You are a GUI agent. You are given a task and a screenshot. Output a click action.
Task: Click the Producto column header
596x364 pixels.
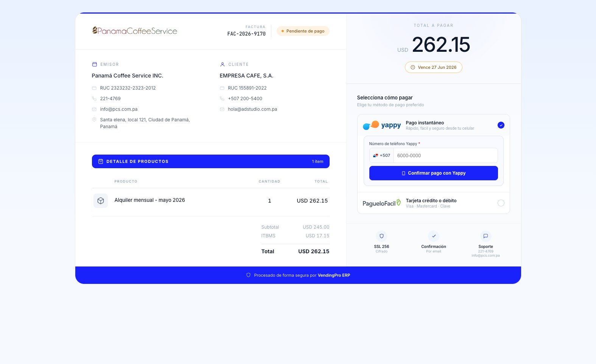coord(126,181)
